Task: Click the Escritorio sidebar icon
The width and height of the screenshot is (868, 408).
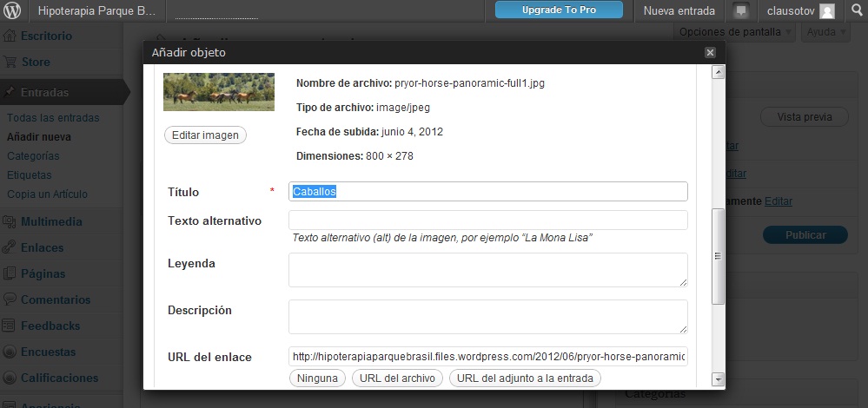Action: point(10,36)
